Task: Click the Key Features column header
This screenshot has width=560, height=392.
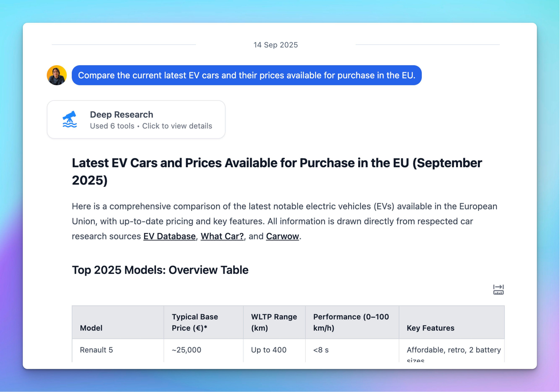Action: coord(430,328)
